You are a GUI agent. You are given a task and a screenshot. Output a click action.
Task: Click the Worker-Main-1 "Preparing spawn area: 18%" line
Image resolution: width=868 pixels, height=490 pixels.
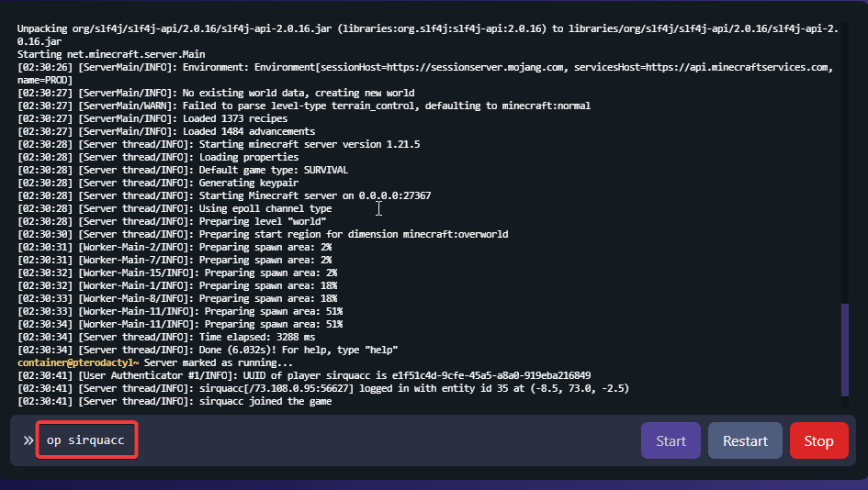[x=177, y=286]
